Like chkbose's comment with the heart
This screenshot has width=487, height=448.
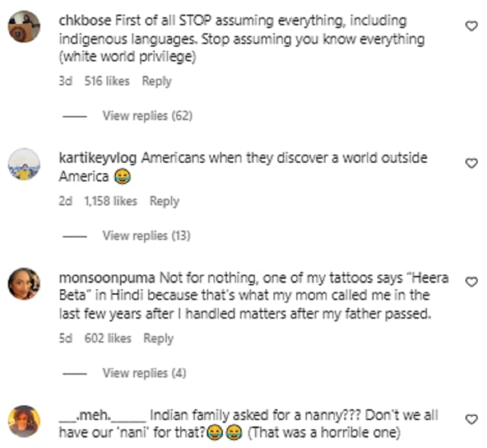tap(472, 26)
